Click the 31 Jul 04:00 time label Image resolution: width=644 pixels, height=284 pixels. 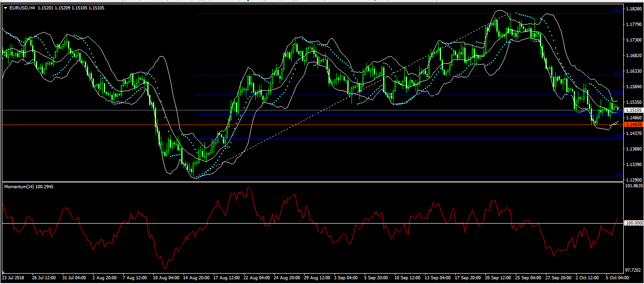point(75,278)
